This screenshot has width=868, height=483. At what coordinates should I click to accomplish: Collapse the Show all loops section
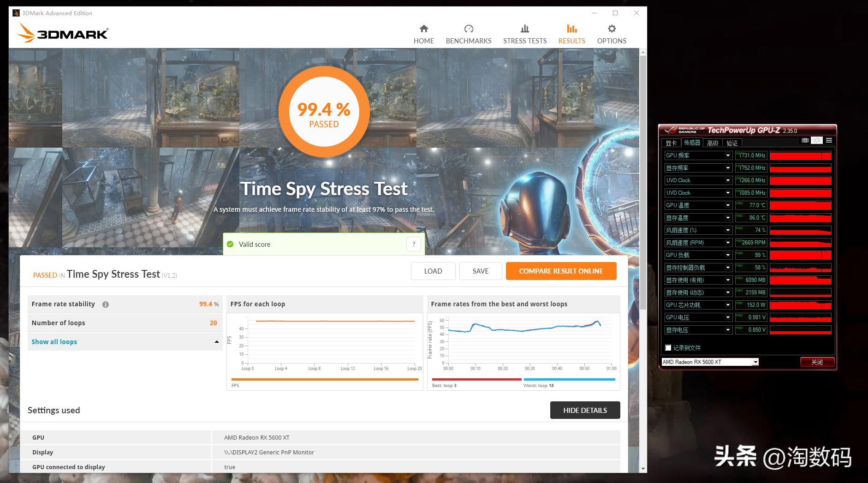(125, 342)
